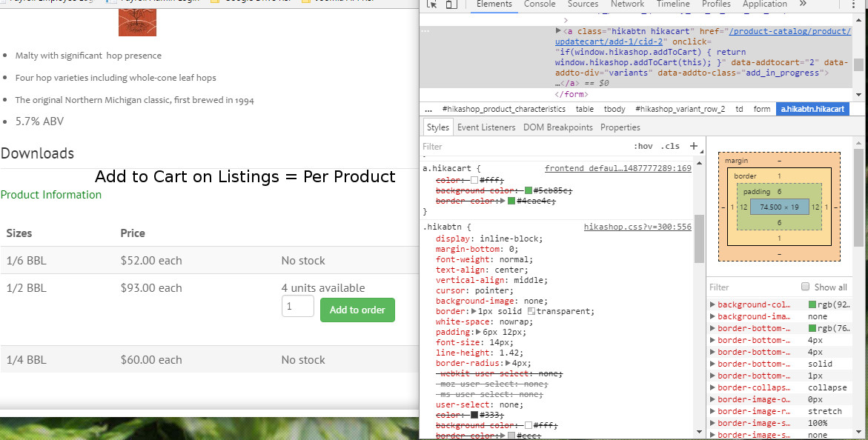The height and width of the screenshot is (440, 868).
Task: Click the Add to order button
Action: (x=357, y=310)
